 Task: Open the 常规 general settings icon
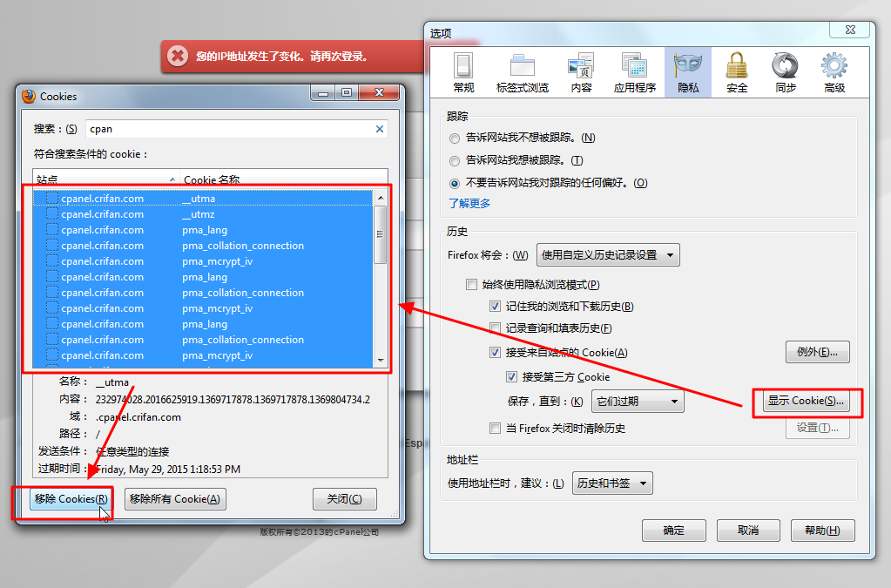coord(463,72)
